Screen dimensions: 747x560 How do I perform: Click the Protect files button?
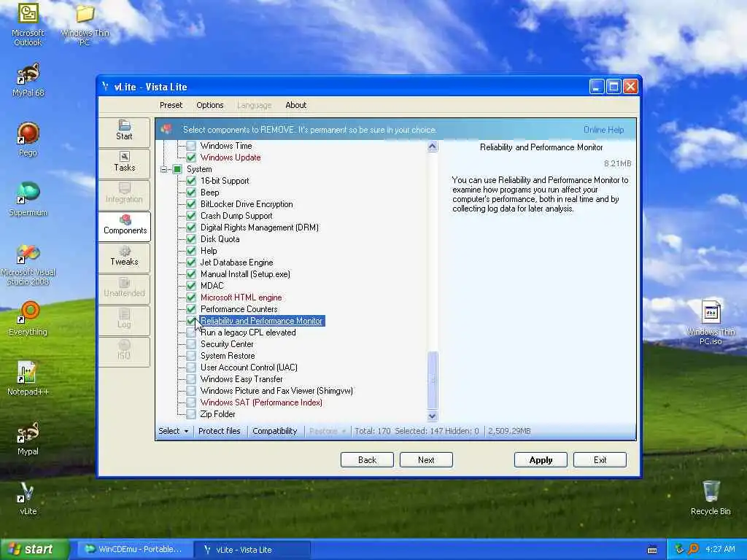(x=219, y=431)
